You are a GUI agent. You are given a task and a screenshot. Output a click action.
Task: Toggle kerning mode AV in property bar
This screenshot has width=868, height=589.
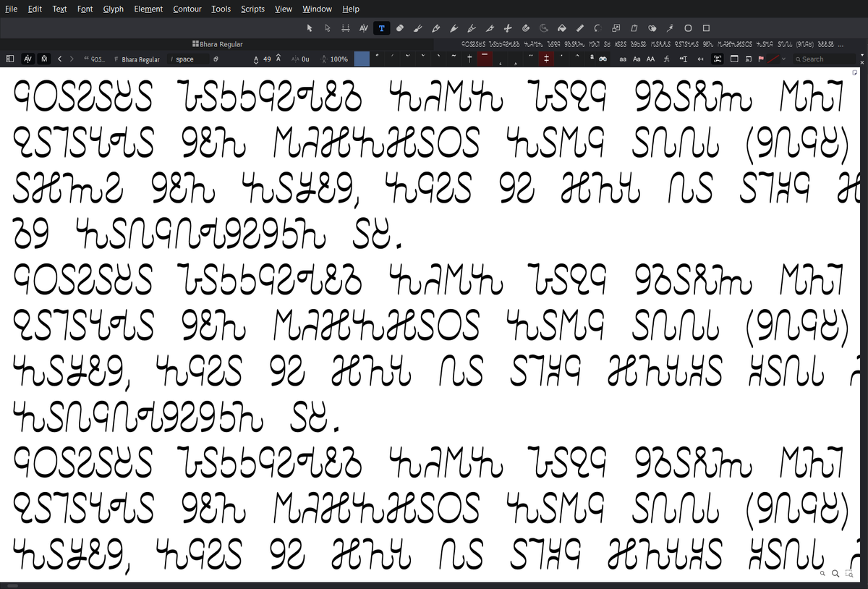tap(27, 59)
